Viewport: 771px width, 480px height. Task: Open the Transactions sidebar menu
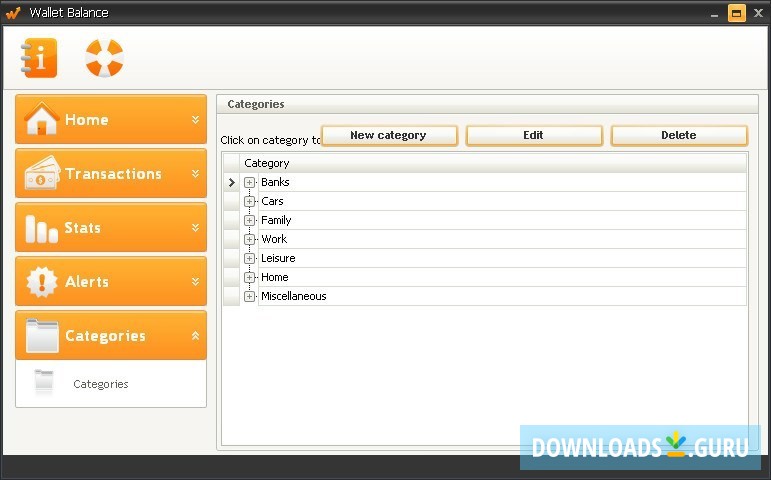(111, 173)
